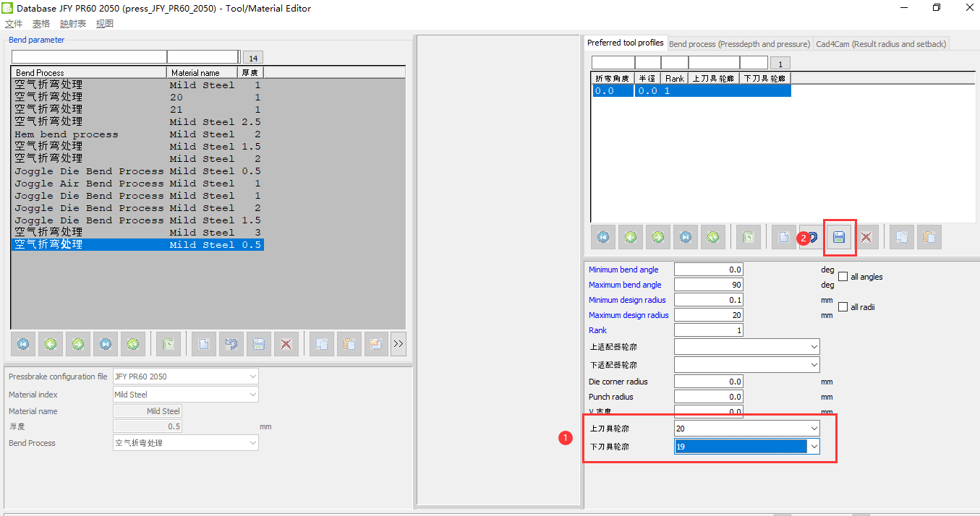Click the Minimum bend angle input field
The image size is (980, 516).
coord(709,270)
